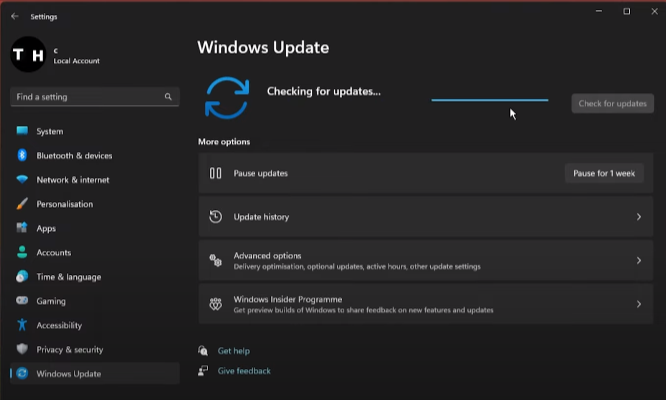The width and height of the screenshot is (666, 400).
Task: Click Delivery optimisation description text
Action: pos(357,267)
